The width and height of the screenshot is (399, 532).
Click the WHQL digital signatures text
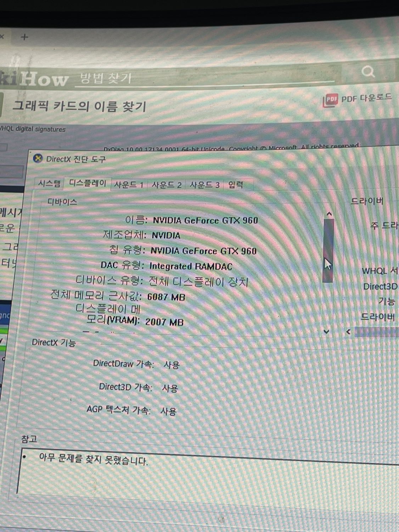[x=33, y=129]
